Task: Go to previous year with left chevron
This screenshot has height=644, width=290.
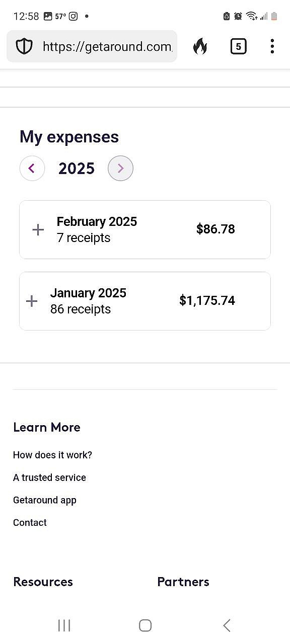Action: coord(32,168)
